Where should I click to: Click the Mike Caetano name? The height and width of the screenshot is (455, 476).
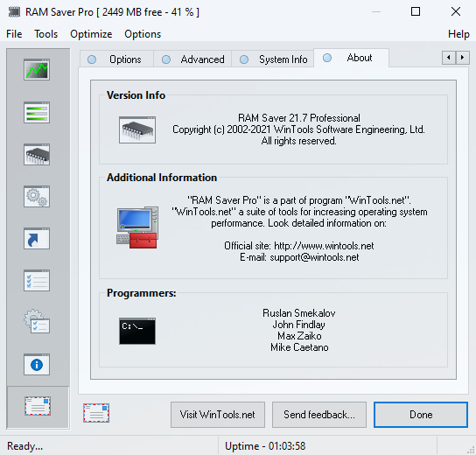point(299,347)
